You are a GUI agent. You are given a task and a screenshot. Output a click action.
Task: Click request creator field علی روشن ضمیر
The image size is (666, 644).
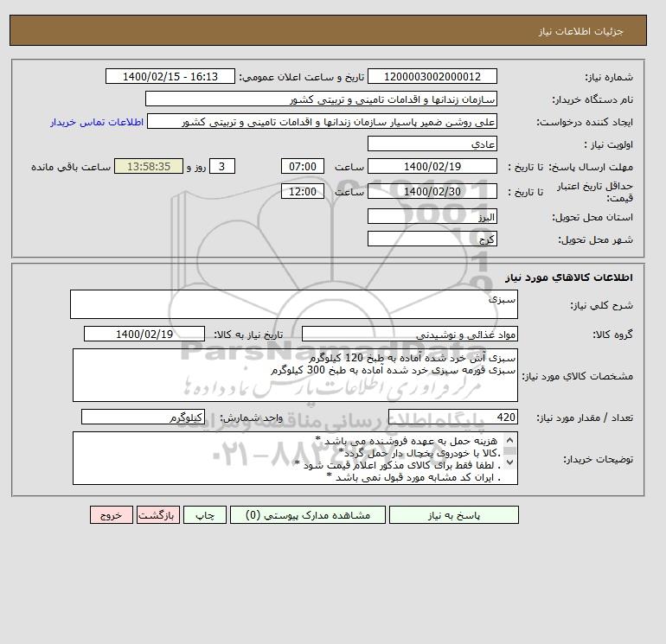tap(322, 122)
